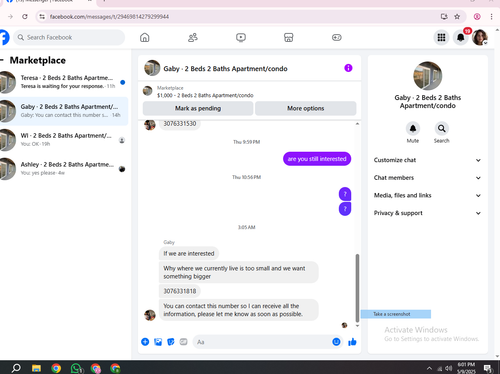The width and height of the screenshot is (500, 374).
Task: Click message '3076331818'
Action: coord(180,291)
